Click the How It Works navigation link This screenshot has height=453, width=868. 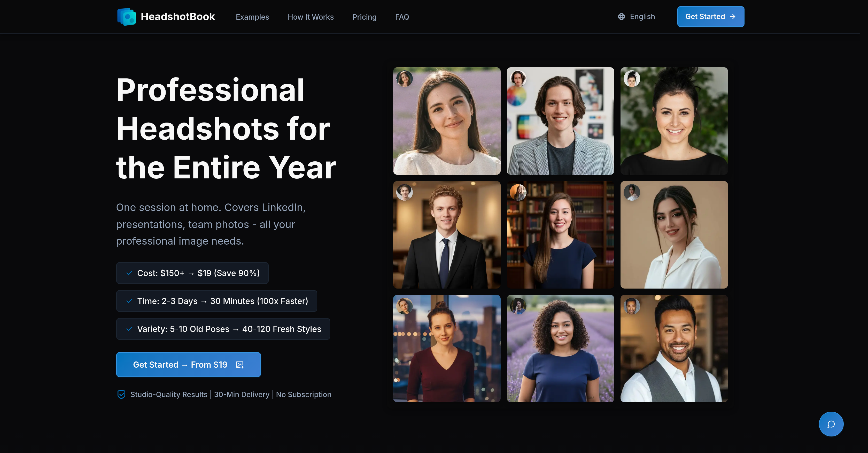pos(310,17)
